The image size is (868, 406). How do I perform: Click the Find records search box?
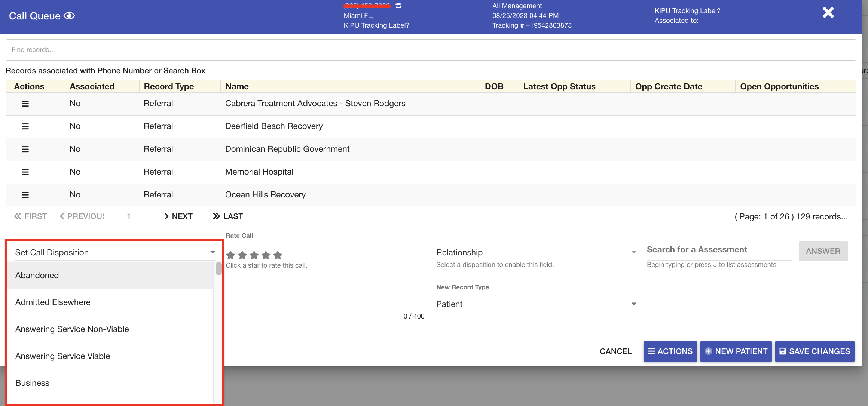pyautogui.click(x=430, y=50)
